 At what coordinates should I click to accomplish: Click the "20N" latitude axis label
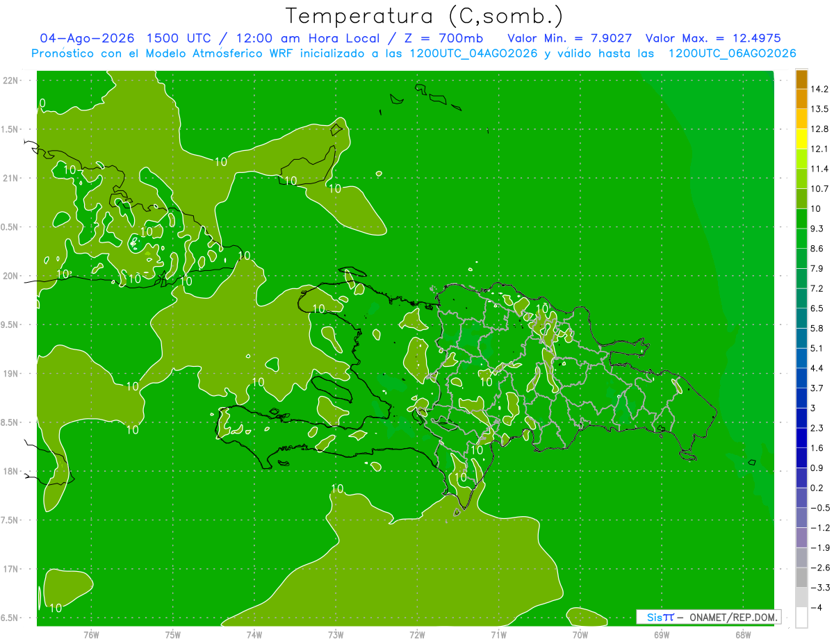(x=11, y=276)
